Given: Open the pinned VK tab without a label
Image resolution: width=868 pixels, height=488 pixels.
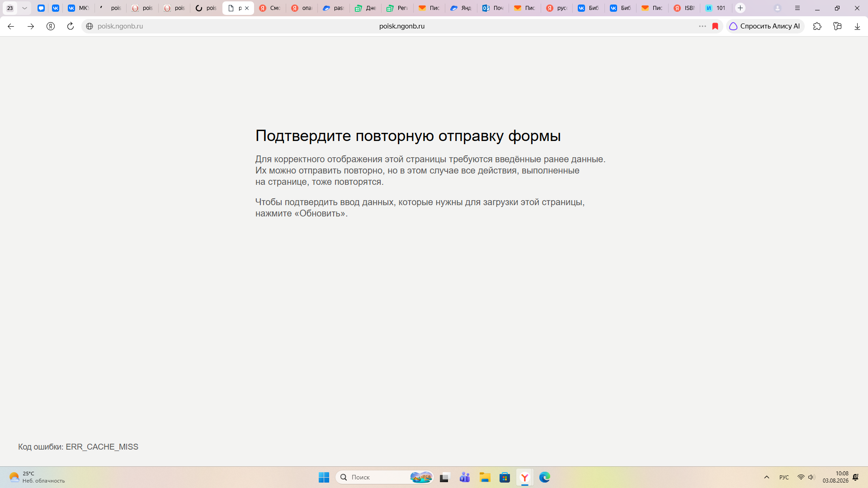Looking at the screenshot, I should coord(56,8).
